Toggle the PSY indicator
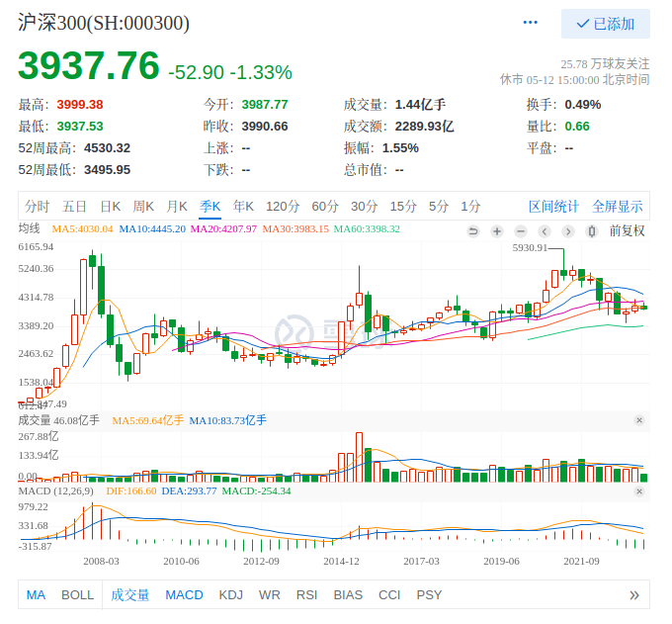This screenshot has width=672, height=624. click(429, 595)
